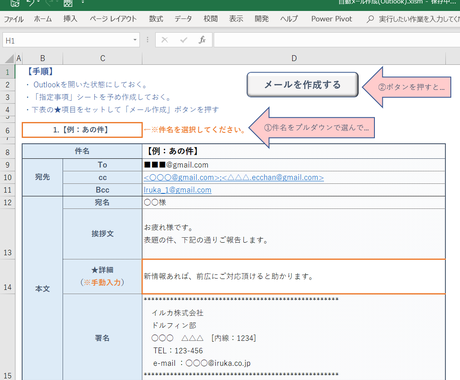
Task: Click the Cancel (X) icon in formula bar
Action: (164, 40)
